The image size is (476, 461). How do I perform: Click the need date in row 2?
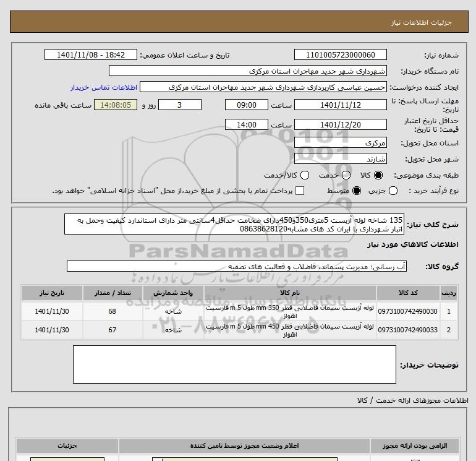[x=52, y=330]
